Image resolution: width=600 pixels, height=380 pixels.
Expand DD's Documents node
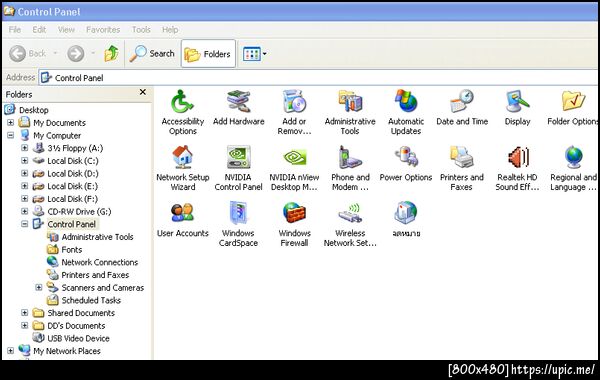pos(24,325)
